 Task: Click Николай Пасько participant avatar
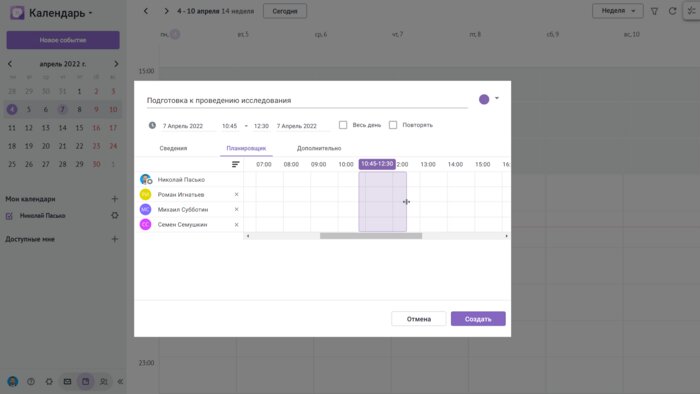click(146, 179)
